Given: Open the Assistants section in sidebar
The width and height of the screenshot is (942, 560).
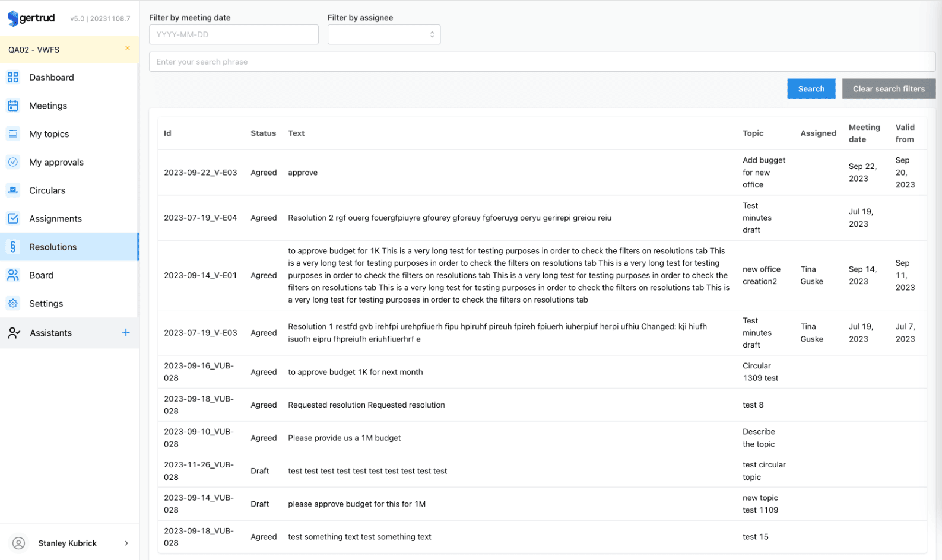Looking at the screenshot, I should (51, 333).
